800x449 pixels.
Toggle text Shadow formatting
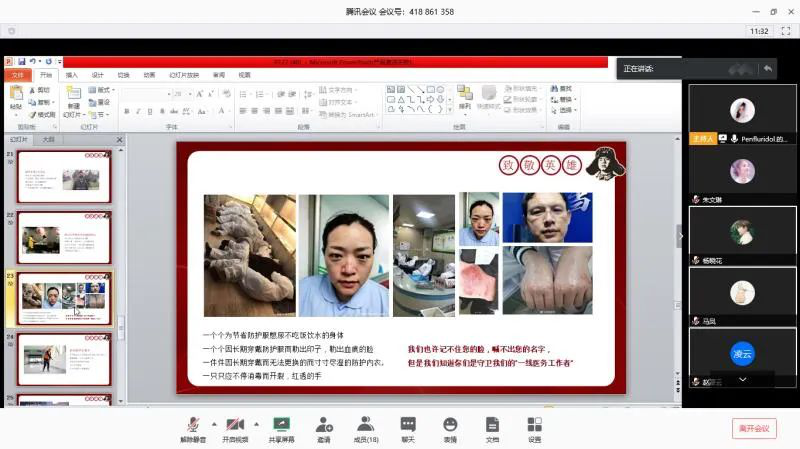click(x=162, y=111)
